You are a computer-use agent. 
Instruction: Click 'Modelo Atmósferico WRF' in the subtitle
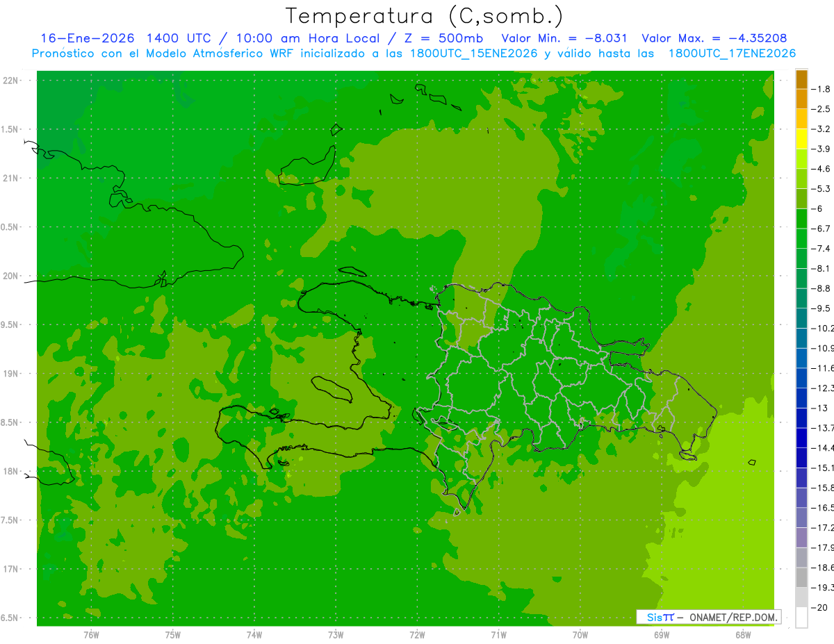(210, 53)
